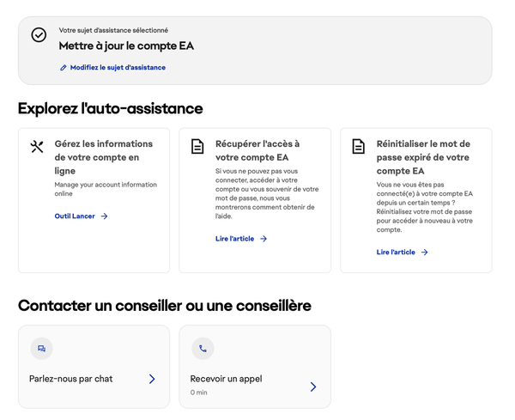Select the 'Réinitialiser le mot de passe expiré' heading
The width and height of the screenshot is (515, 420).
click(x=423, y=158)
